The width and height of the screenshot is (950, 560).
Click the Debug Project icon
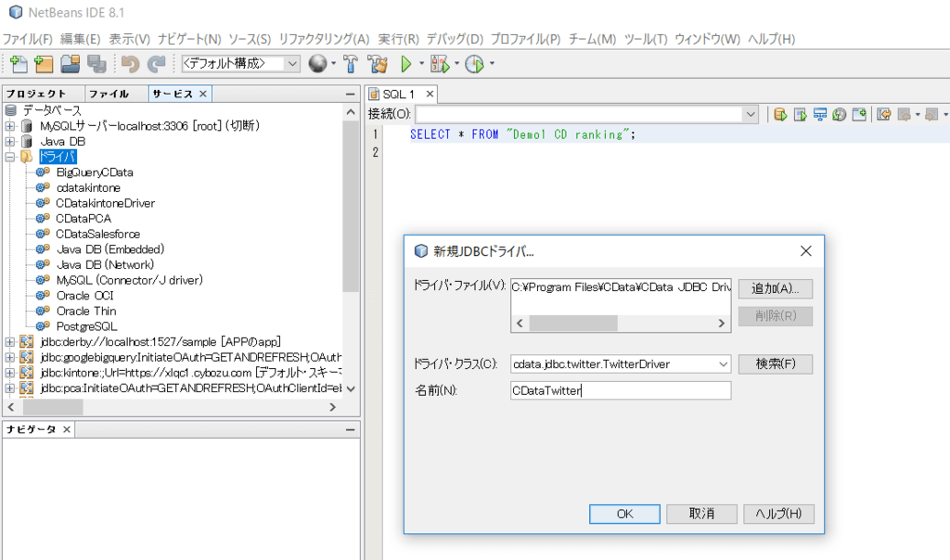tap(440, 64)
